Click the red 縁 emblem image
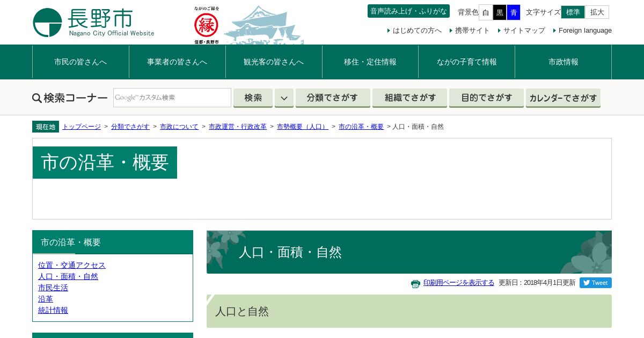Screen dimensions: 644x338 [207, 25]
